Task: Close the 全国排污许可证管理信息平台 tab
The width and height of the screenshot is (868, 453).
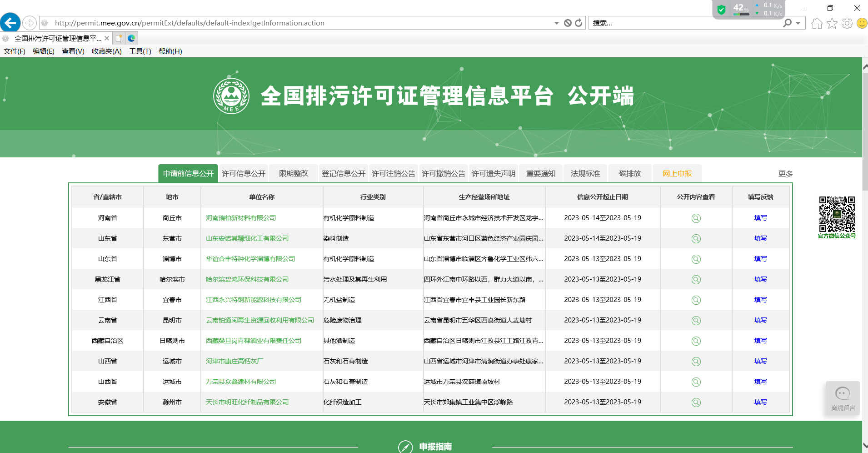Action: click(107, 38)
